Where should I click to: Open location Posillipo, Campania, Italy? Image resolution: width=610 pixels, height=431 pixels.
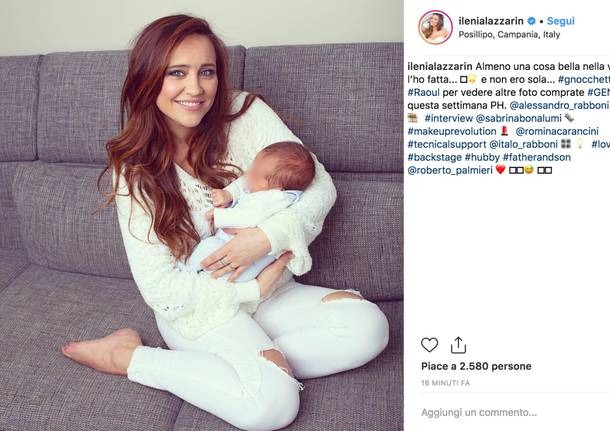tap(509, 35)
